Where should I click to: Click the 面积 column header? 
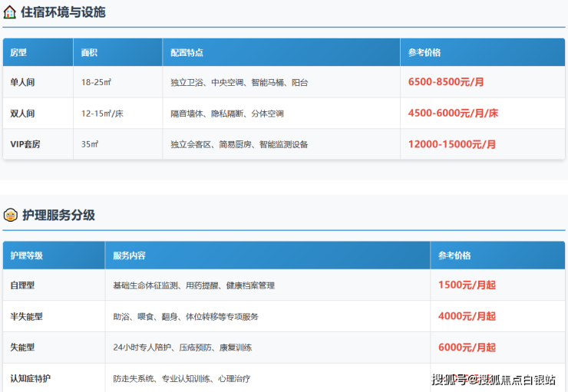pyautogui.click(x=90, y=53)
